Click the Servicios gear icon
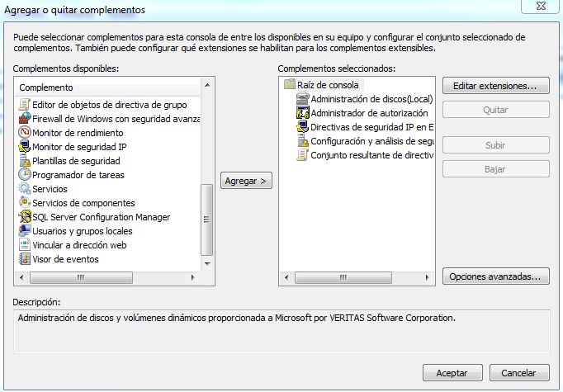 tap(25, 188)
